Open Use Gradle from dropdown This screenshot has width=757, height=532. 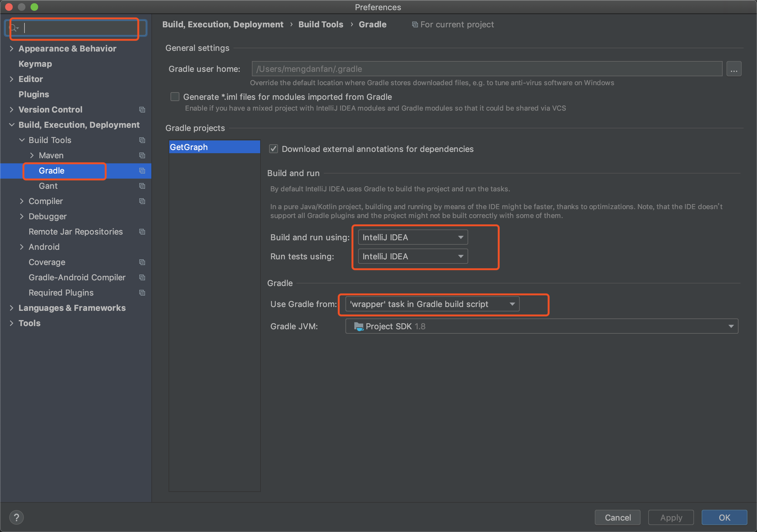point(432,304)
